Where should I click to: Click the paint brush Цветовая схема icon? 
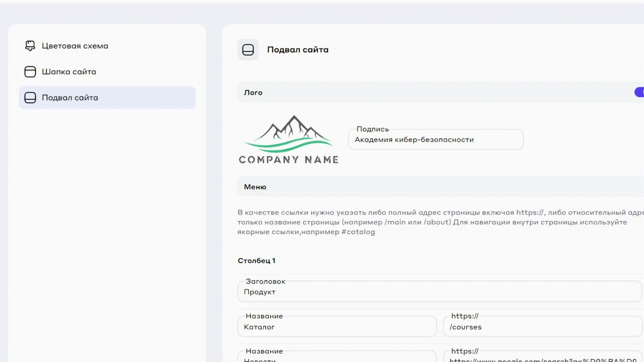[x=30, y=46]
